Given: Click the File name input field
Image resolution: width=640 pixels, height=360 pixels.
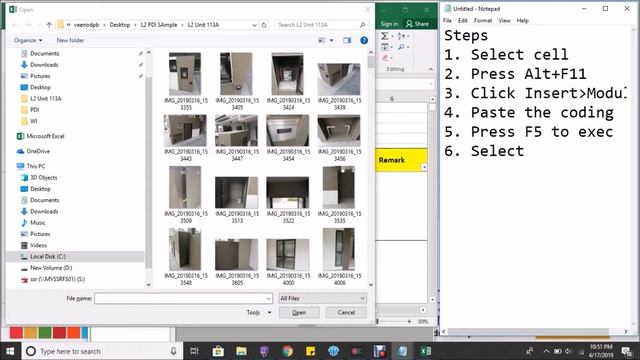Looking at the screenshot, I should point(183,298).
